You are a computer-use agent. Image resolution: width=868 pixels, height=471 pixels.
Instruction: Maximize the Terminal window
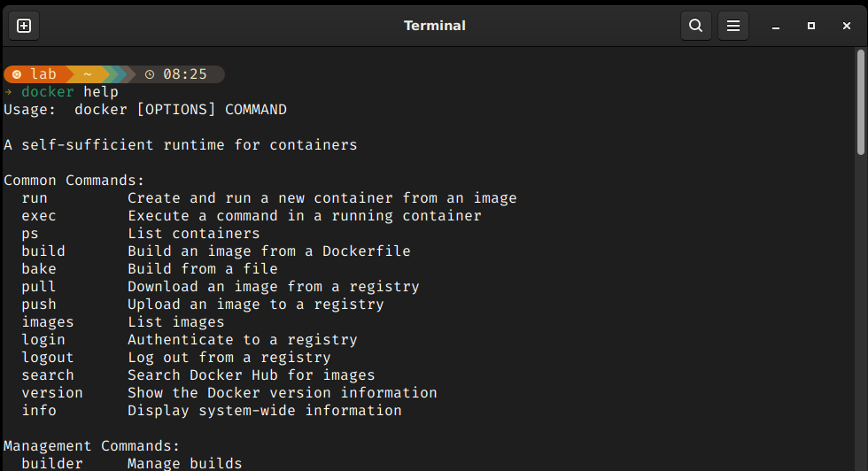tap(811, 26)
